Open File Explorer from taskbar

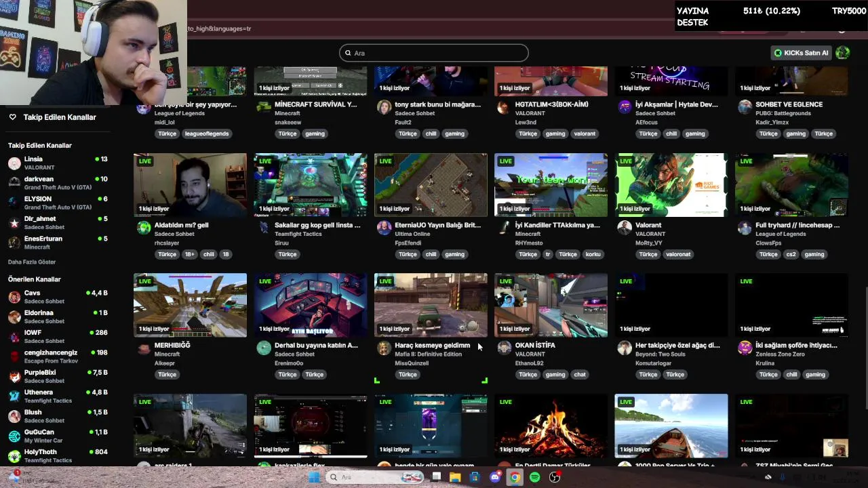click(455, 477)
